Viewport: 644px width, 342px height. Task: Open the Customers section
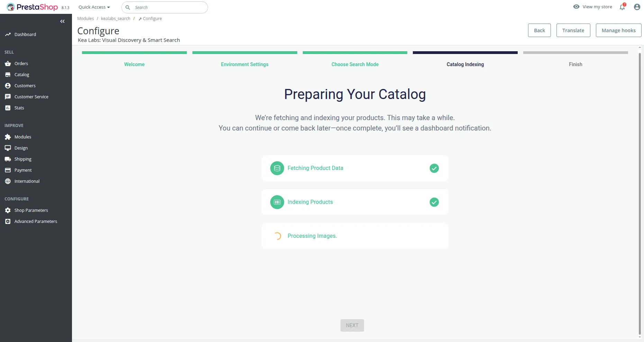pos(25,85)
